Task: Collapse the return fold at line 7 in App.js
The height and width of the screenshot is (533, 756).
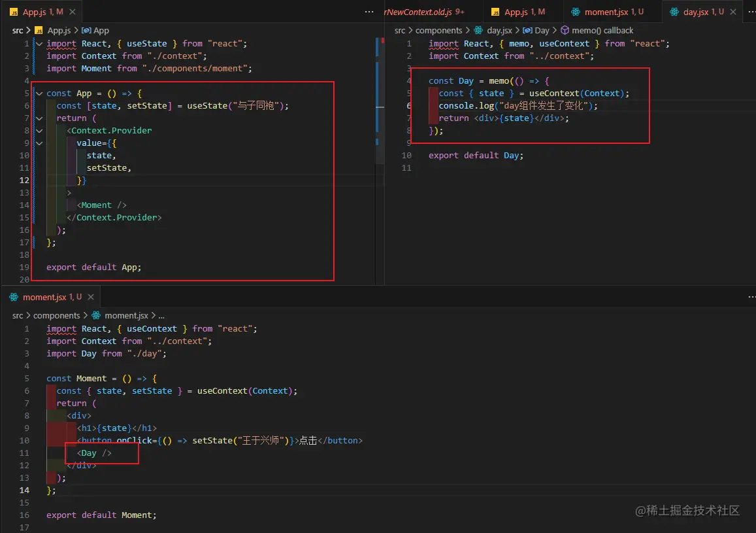Action: (40, 118)
